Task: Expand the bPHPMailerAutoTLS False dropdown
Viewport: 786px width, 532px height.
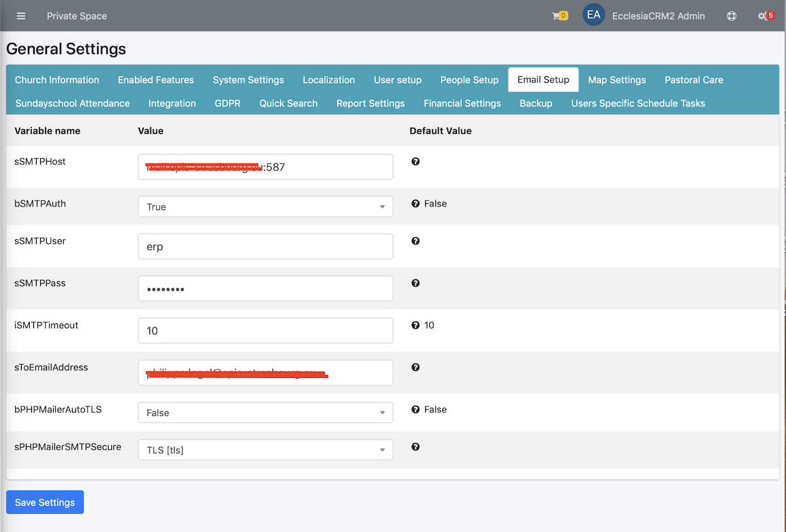Action: click(265, 412)
